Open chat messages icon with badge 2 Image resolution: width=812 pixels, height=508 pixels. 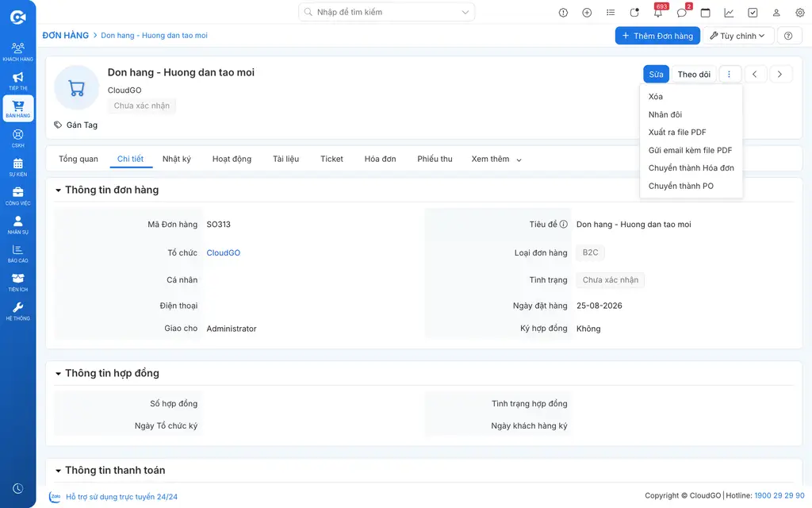pyautogui.click(x=682, y=12)
